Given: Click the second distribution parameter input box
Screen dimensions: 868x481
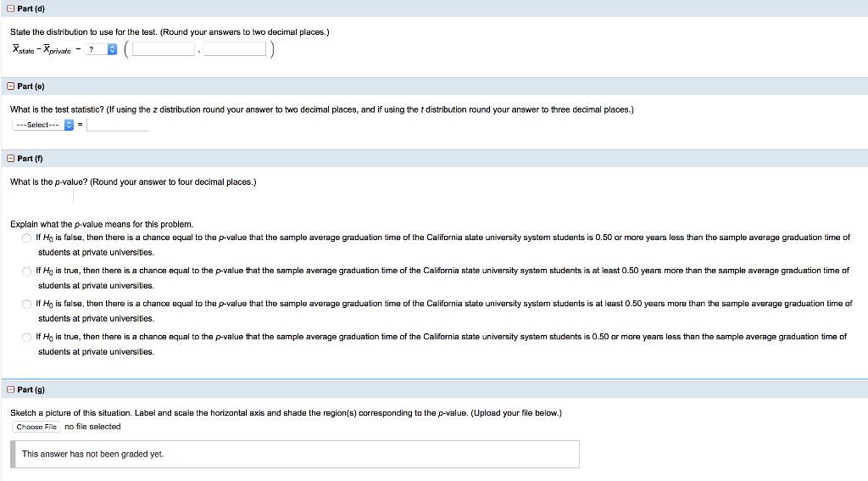Looking at the screenshot, I should point(235,49).
